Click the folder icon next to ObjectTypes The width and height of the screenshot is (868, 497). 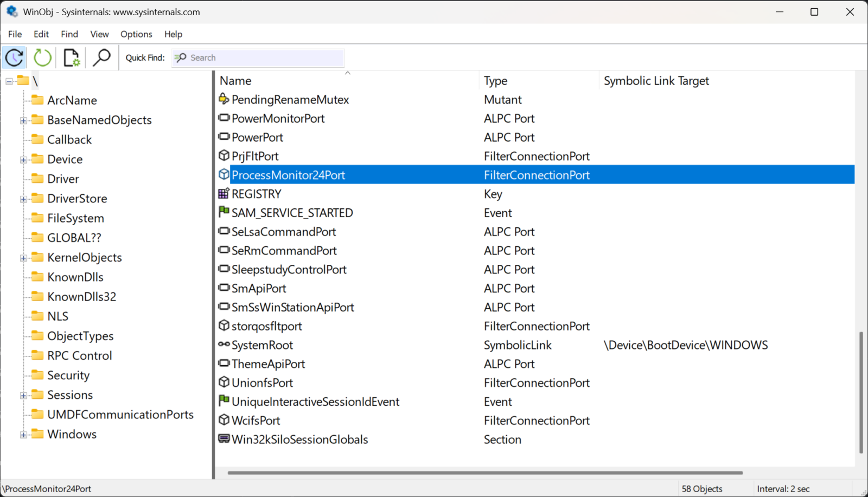tap(37, 335)
